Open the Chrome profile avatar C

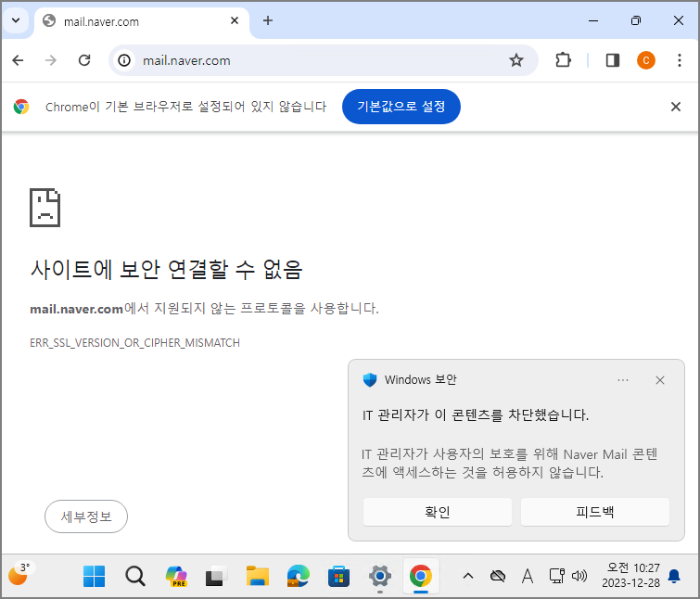click(x=645, y=60)
